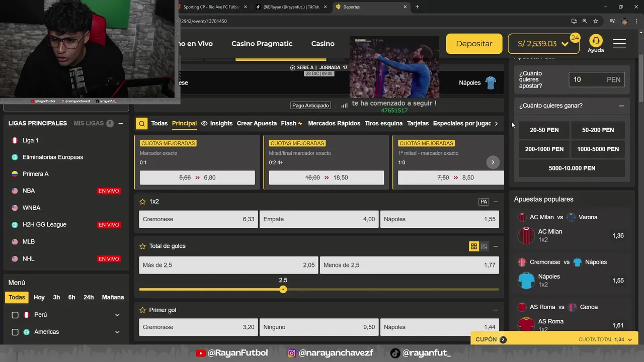Image resolution: width=644 pixels, height=362 pixels.
Task: Switch Total de goles to slider view icon
Action: 484,246
